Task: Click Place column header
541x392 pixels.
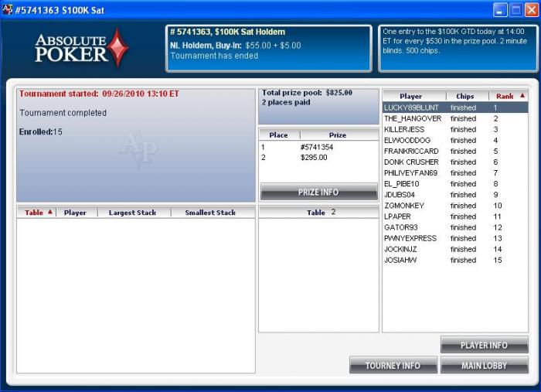Action: pos(280,135)
